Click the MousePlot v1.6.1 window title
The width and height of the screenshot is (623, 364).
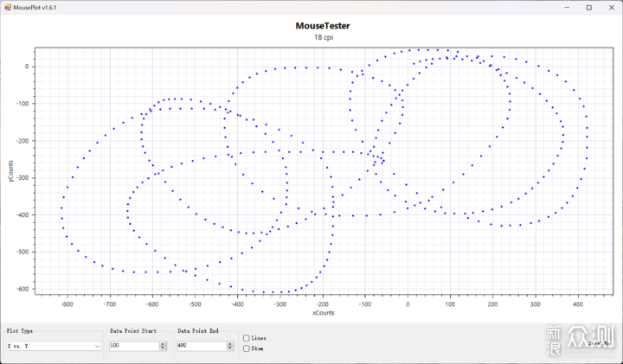point(35,8)
